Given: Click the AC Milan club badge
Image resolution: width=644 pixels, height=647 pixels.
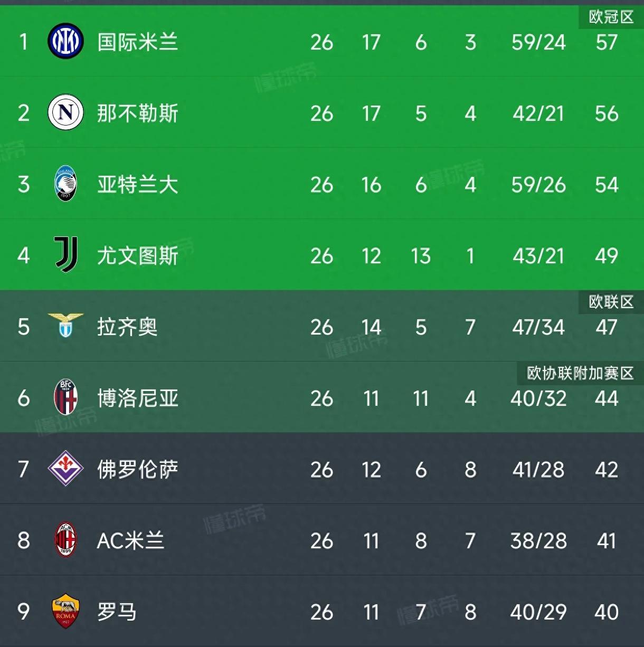Looking at the screenshot, I should click(66, 539).
